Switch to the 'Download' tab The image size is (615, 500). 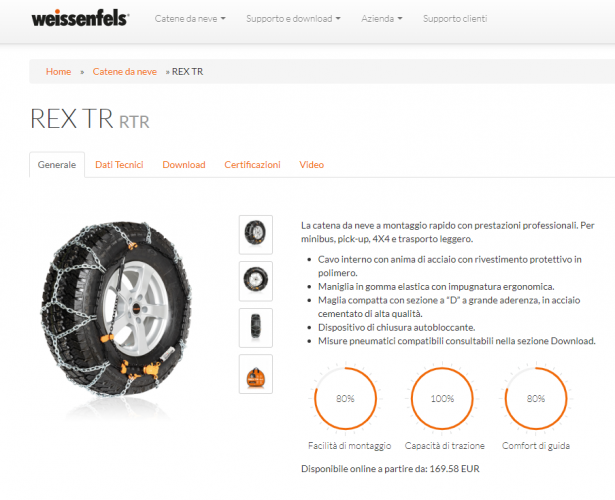(184, 165)
